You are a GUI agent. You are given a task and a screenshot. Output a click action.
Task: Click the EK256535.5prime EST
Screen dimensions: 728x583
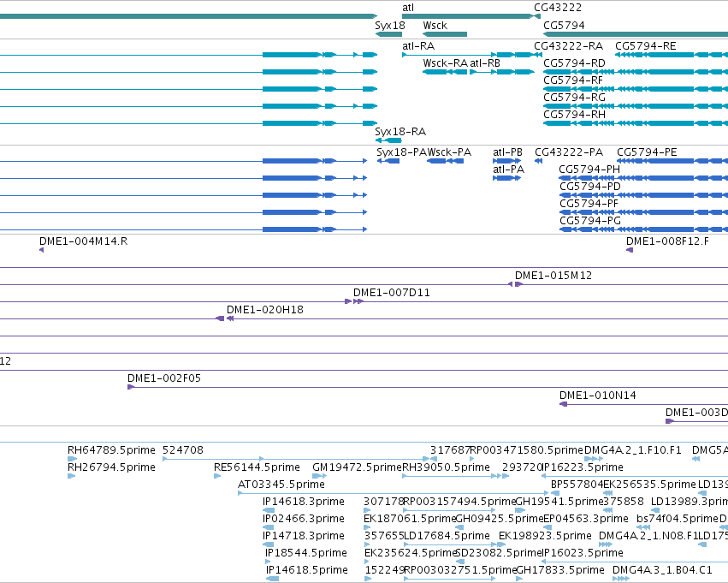click(607, 493)
